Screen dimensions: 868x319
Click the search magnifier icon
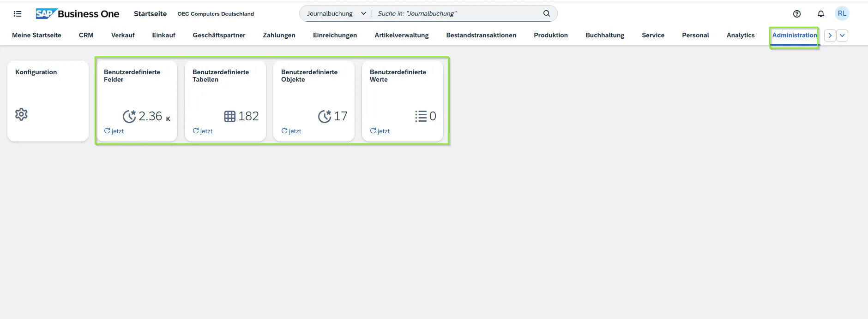pyautogui.click(x=547, y=13)
